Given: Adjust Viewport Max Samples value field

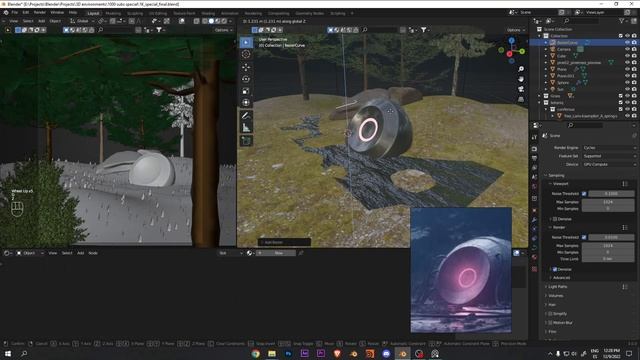Looking at the screenshot, I should point(608,202).
